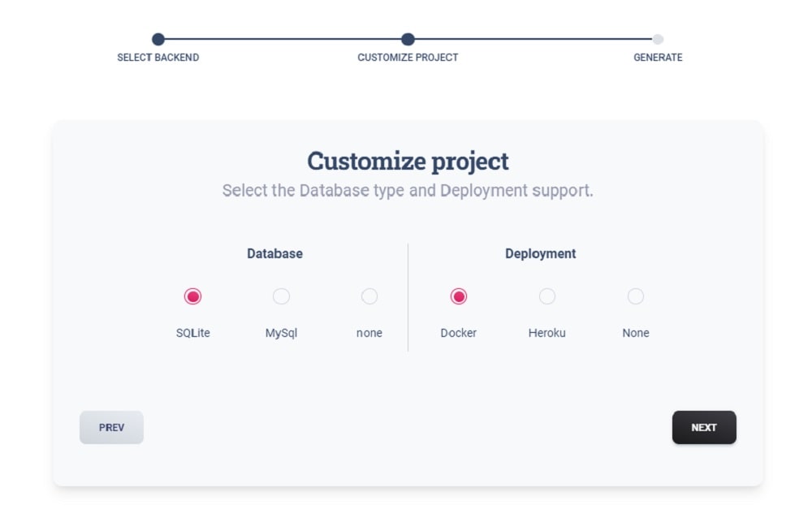This screenshot has width=812, height=522.
Task: Click the CUSTOMIZE PROJECT step label
Action: tap(408, 58)
